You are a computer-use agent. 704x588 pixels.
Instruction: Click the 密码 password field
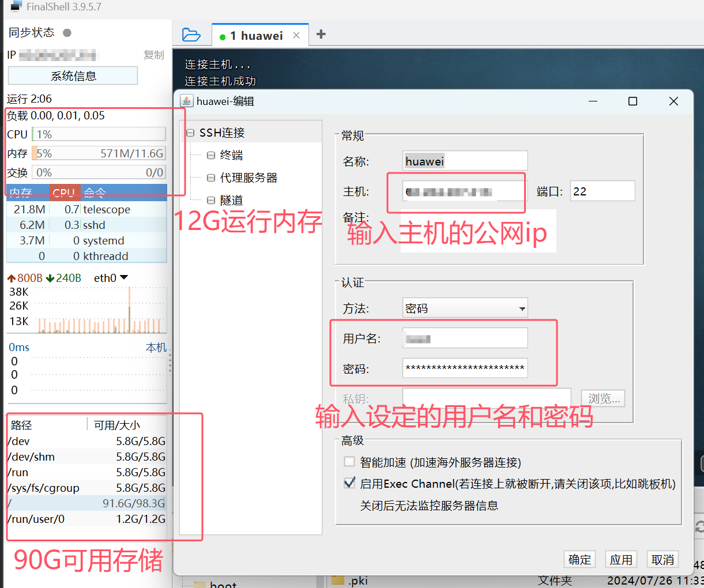point(465,368)
